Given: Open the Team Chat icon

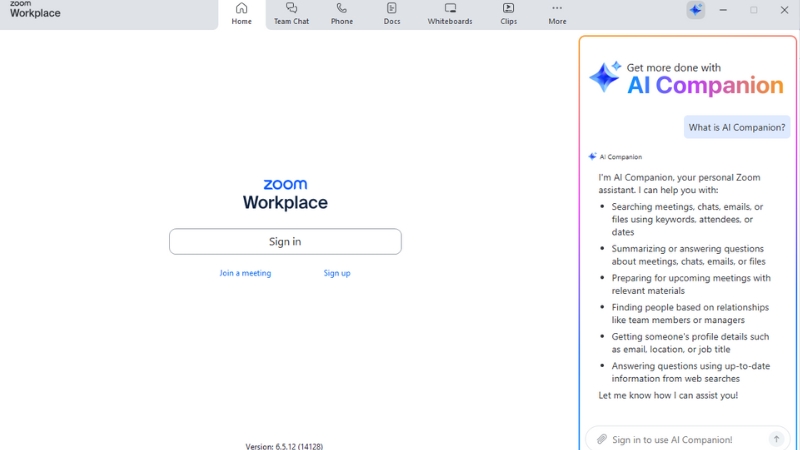Looking at the screenshot, I should [x=291, y=8].
